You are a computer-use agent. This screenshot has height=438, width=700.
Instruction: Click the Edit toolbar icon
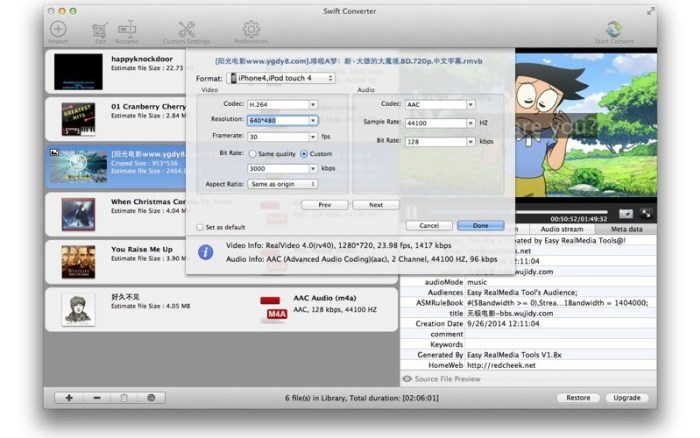[x=99, y=30]
